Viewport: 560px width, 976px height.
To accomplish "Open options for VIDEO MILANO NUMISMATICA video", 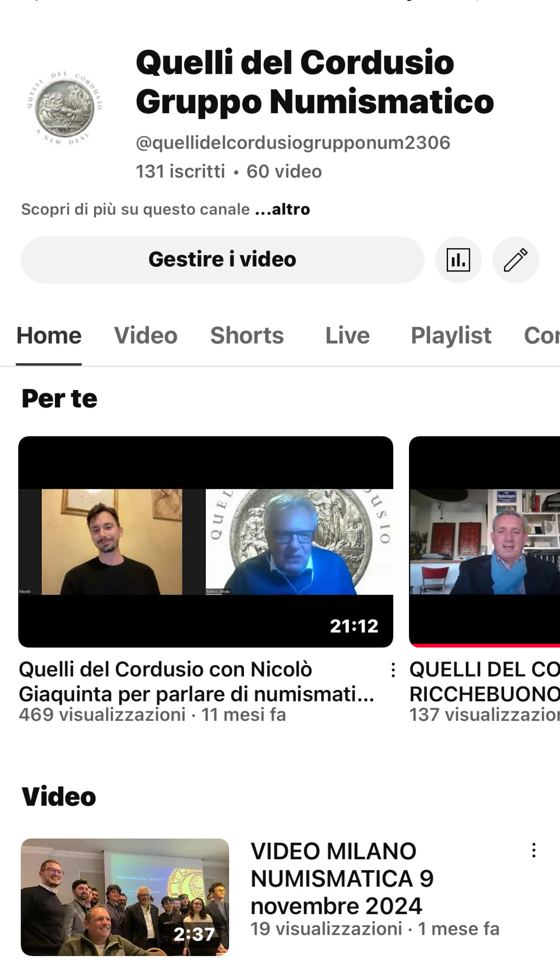I will 534,850.
